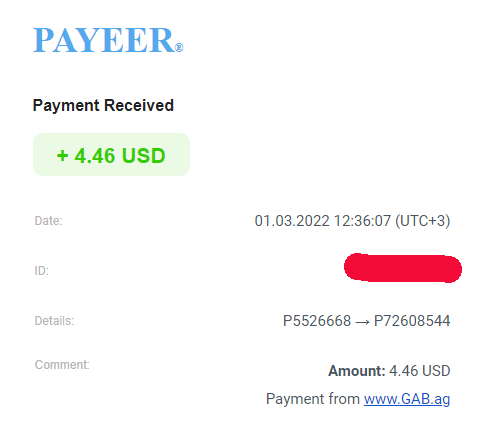This screenshot has height=430, width=487.
Task: Click the date value 01.03.2022 12:36:07
Action: coord(322,221)
